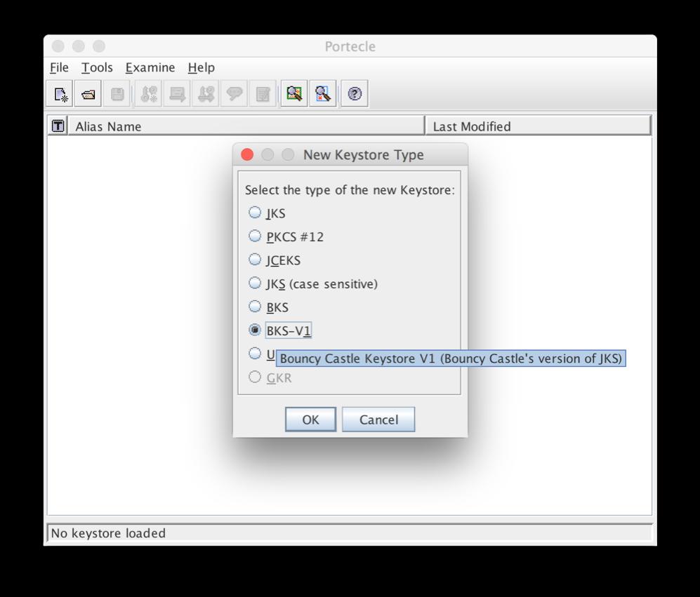Click Cancel in New Keystore Type dialog
Image resolution: width=700 pixels, height=597 pixels.
378,420
